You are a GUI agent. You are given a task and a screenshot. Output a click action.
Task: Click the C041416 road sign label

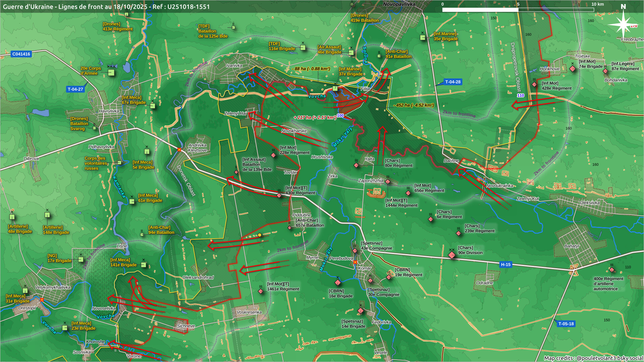(21, 54)
